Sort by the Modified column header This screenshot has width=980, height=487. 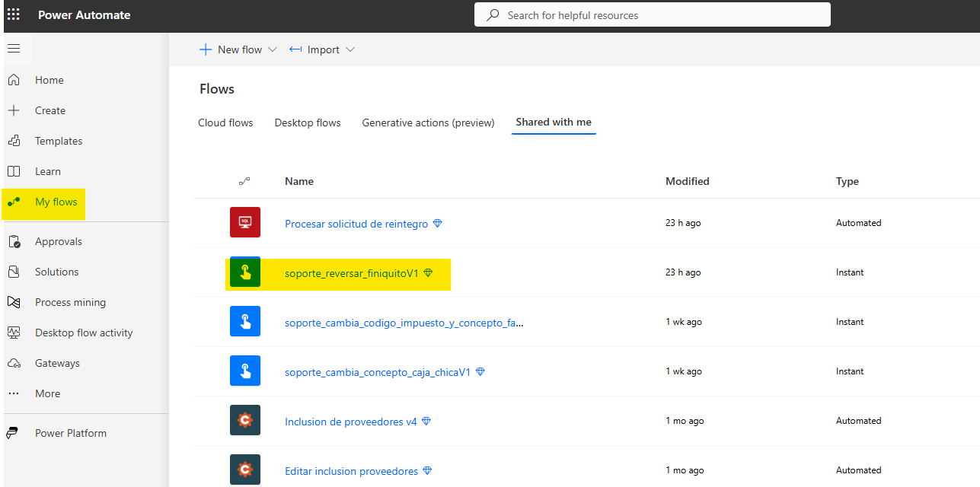click(x=688, y=181)
